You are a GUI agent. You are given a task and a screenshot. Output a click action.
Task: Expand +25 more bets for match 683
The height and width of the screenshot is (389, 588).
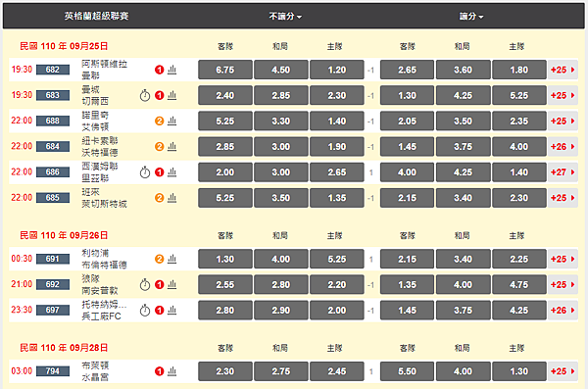(x=563, y=95)
